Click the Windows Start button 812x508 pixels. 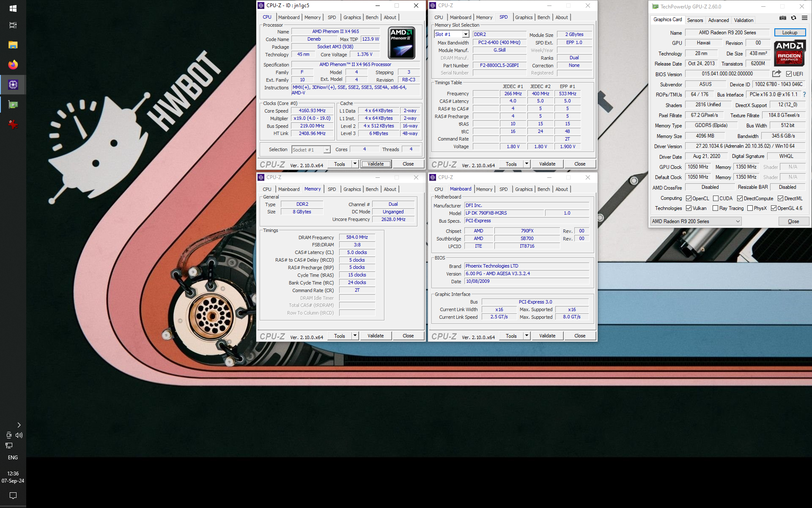click(13, 8)
